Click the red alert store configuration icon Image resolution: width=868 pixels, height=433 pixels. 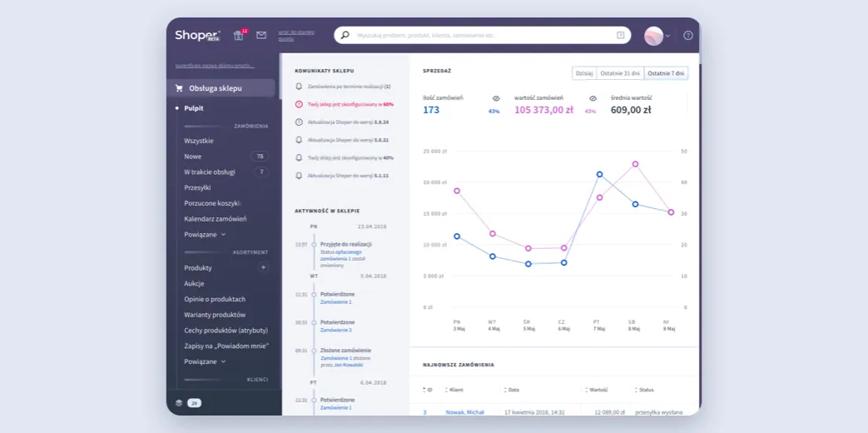(x=300, y=104)
